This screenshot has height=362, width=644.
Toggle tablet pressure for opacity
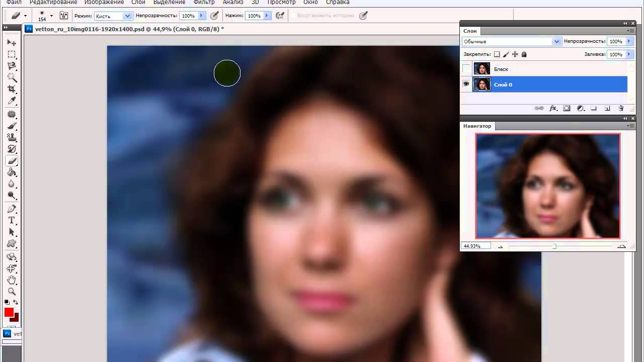tap(214, 16)
